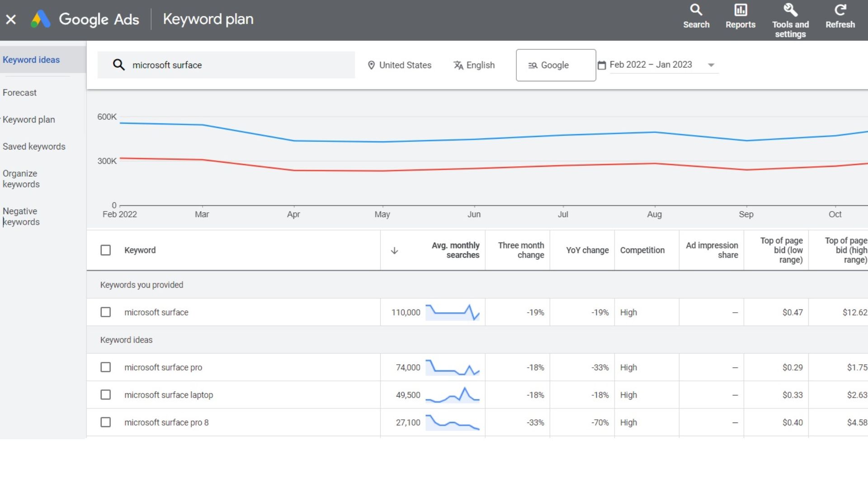868x488 pixels.
Task: Open the Google search networks selector
Action: [x=556, y=65]
